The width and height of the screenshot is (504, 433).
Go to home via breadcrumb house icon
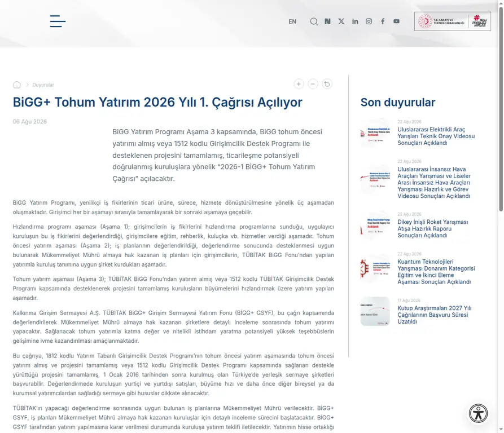17,85
